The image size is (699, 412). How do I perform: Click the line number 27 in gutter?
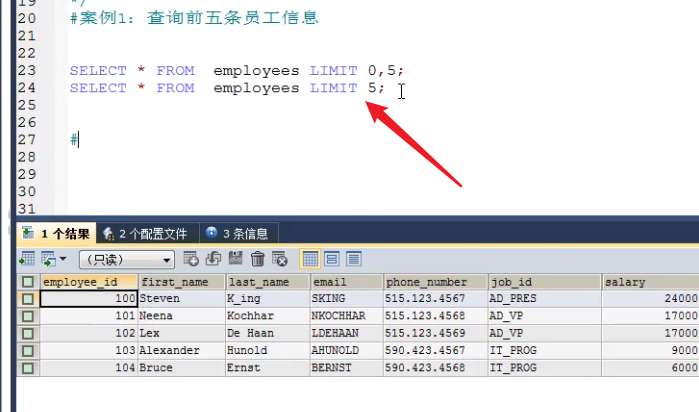[26, 140]
